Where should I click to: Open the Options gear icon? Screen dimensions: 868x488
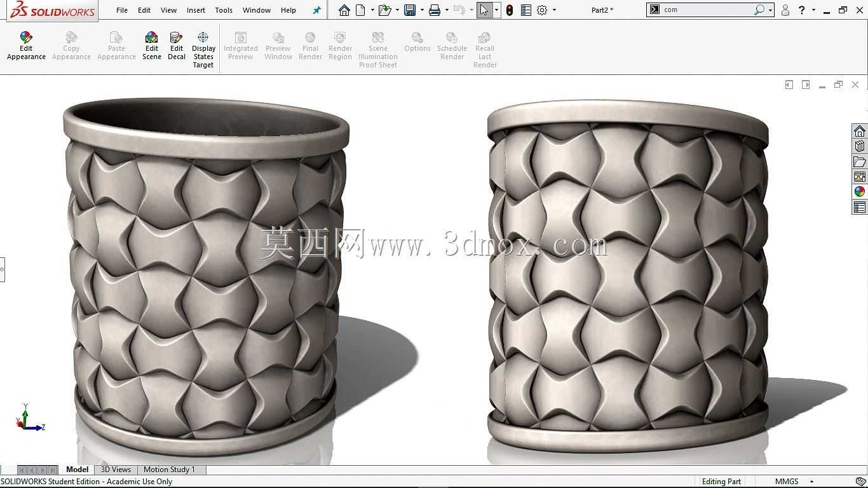[542, 10]
